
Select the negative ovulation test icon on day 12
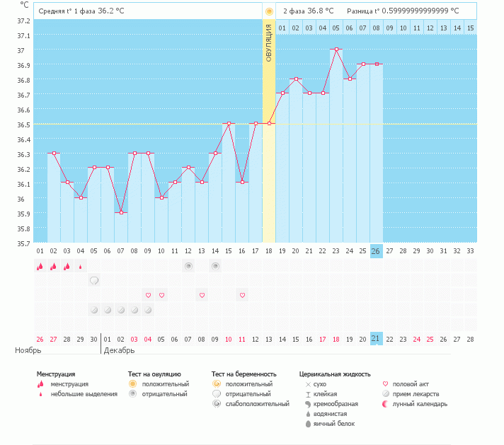click(x=188, y=266)
